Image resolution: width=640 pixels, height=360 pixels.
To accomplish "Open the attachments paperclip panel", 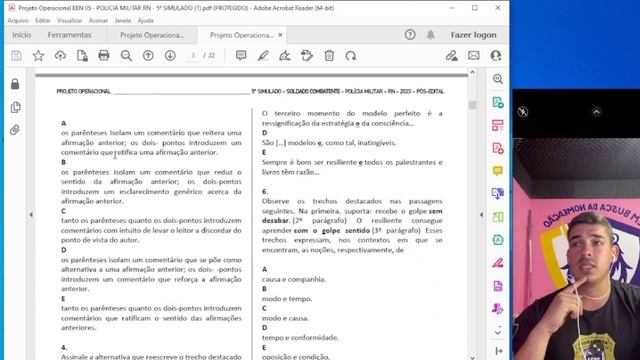I will 15,130.
